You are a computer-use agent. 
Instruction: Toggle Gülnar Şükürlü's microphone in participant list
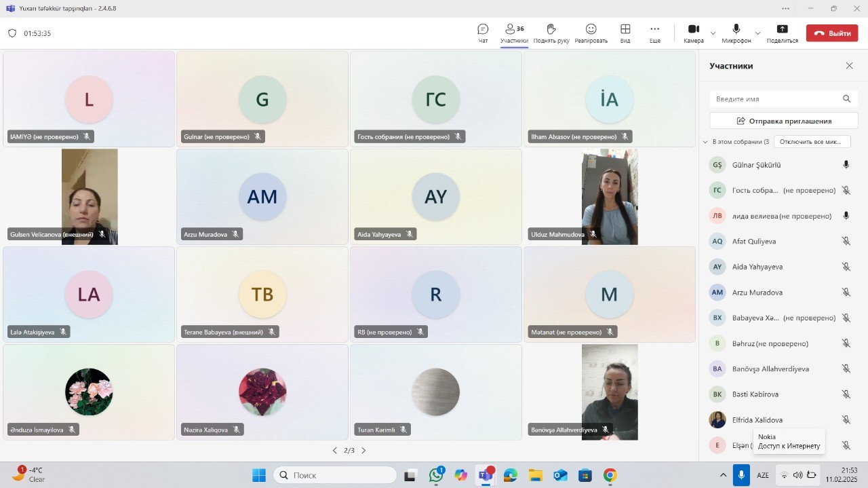coord(846,165)
